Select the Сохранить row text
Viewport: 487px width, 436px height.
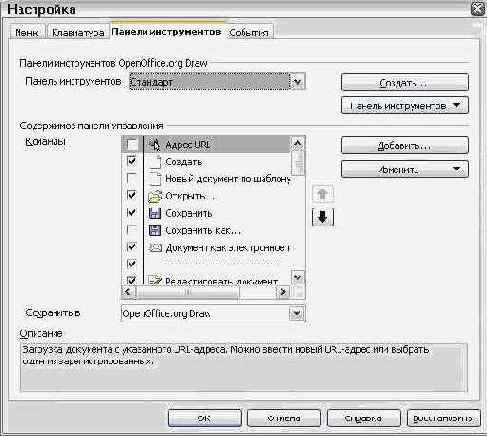(x=189, y=213)
